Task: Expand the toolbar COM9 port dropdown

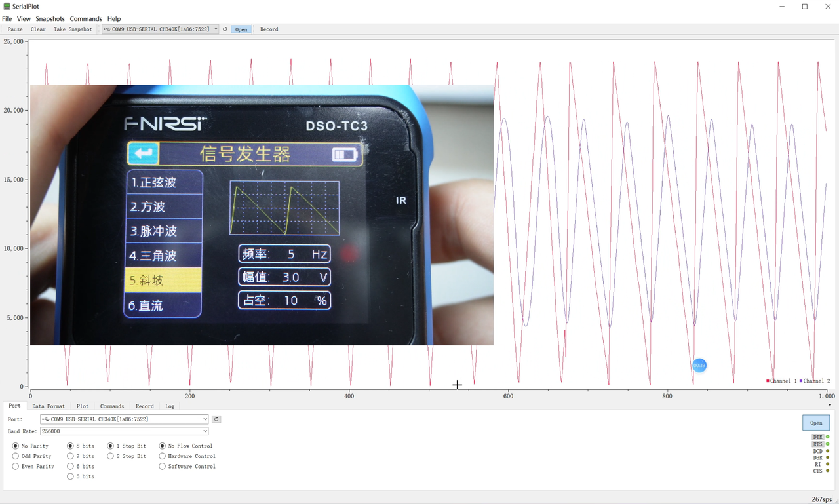Action: (216, 29)
